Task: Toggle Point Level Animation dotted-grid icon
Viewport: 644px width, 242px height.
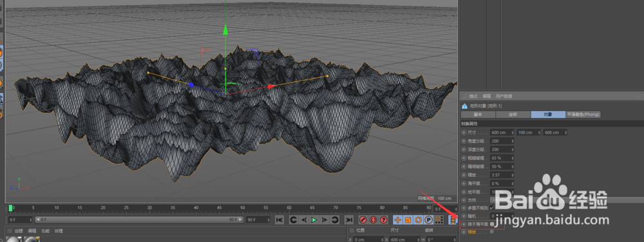Action: (x=439, y=220)
